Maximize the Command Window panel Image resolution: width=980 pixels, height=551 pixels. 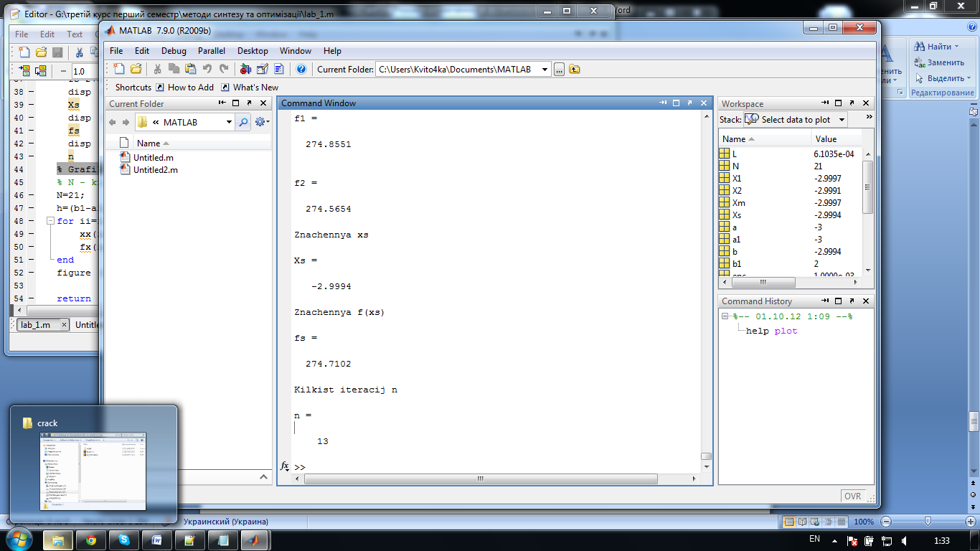pyautogui.click(x=676, y=103)
